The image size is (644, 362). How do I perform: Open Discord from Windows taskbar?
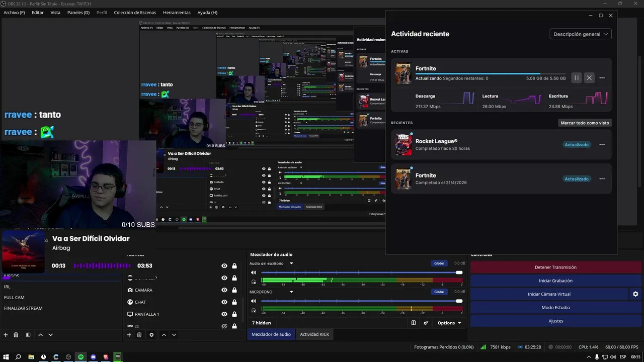pos(93,357)
